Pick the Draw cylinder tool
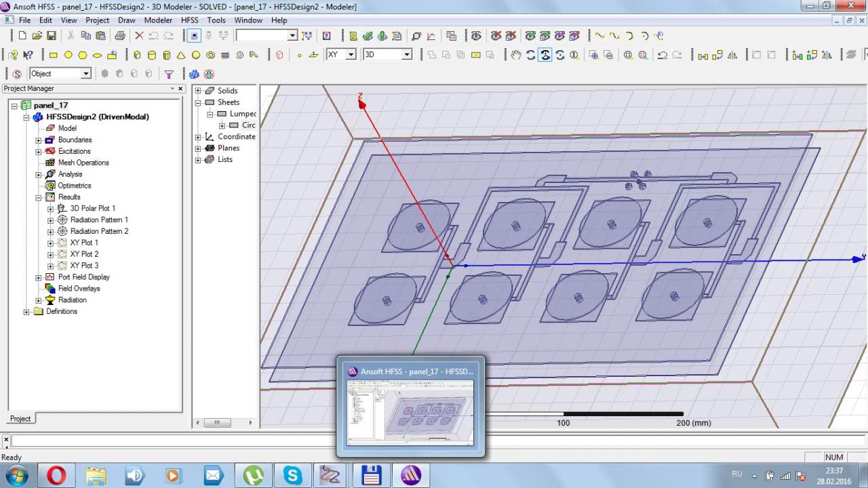The height and width of the screenshot is (488, 868). 151,55
